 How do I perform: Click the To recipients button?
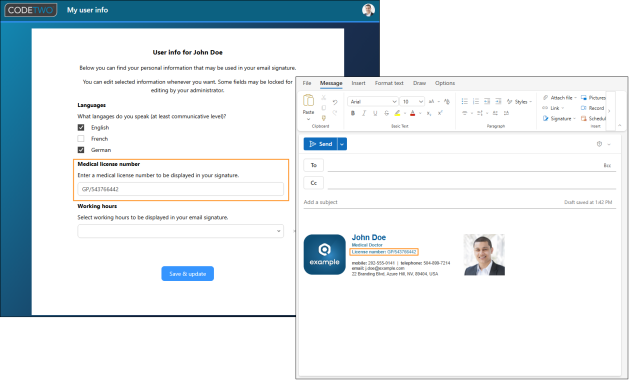314,165
